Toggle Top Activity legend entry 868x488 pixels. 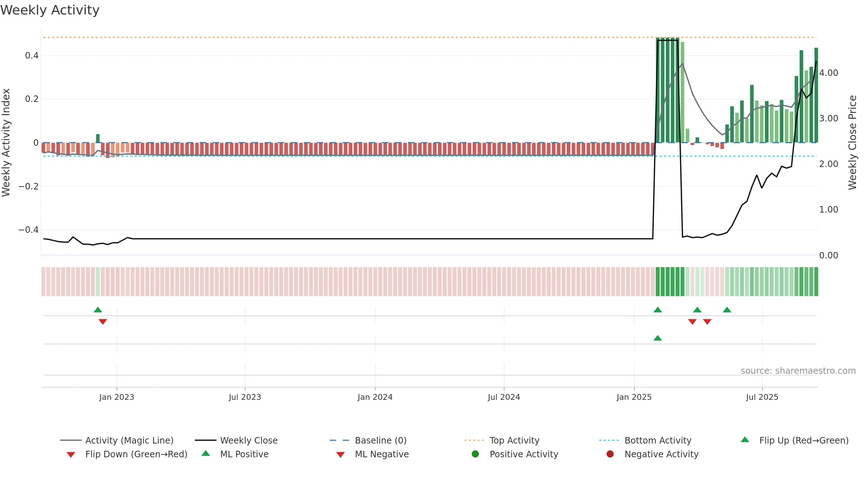tap(502, 440)
